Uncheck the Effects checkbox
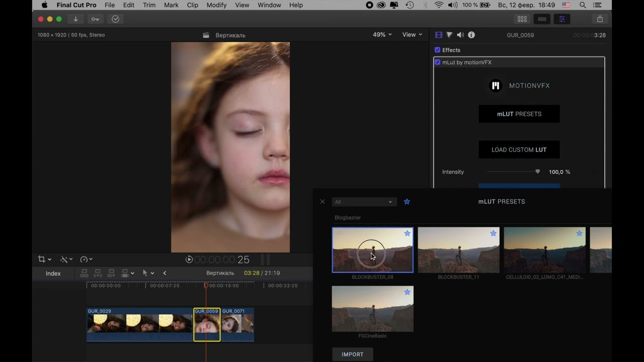This screenshot has width=644, height=362. click(437, 50)
